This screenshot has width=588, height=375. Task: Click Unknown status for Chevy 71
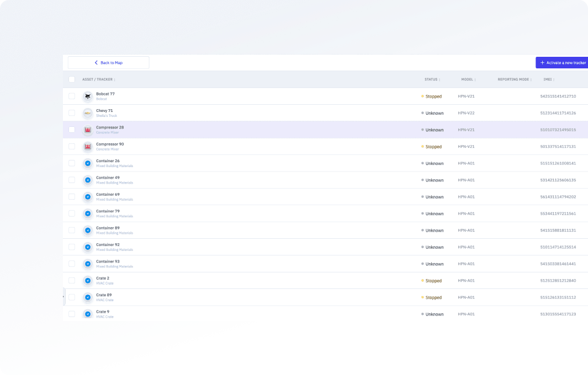(432, 113)
